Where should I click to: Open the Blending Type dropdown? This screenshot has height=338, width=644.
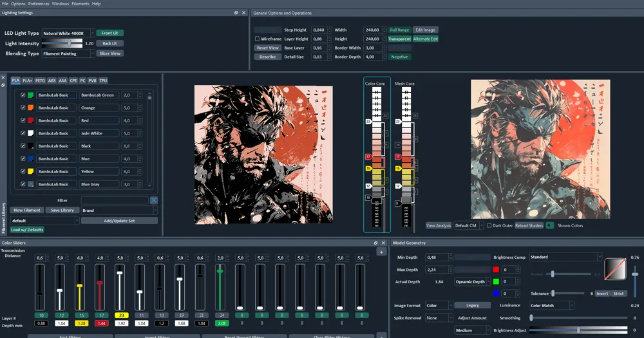68,53
